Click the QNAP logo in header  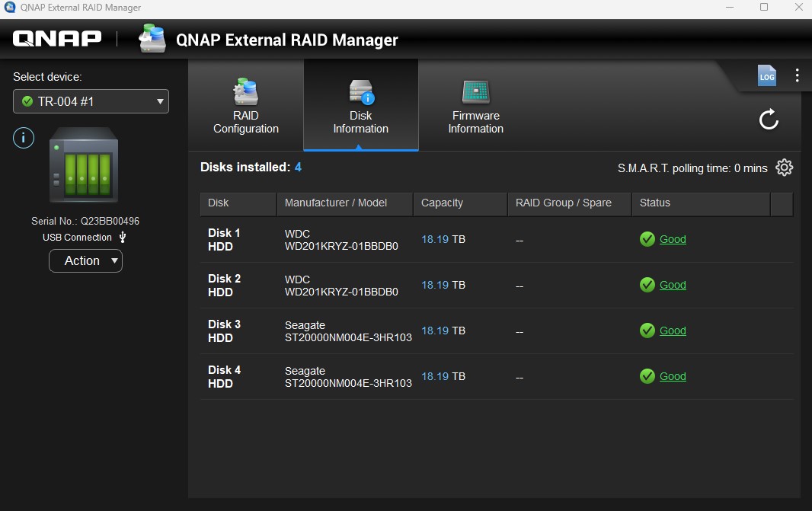[x=57, y=39]
